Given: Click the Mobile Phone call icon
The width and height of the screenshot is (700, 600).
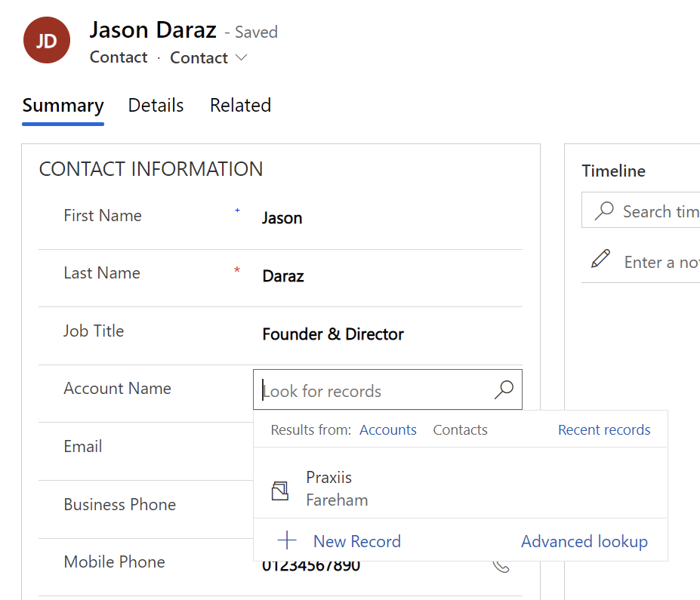Looking at the screenshot, I should point(501,567).
